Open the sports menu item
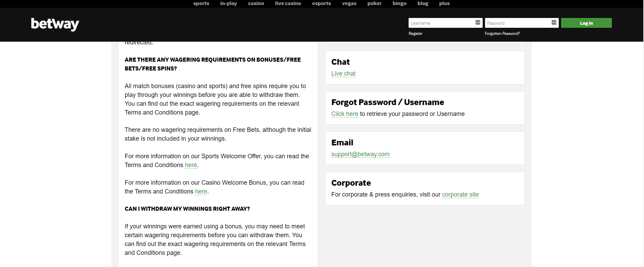 click(x=201, y=3)
